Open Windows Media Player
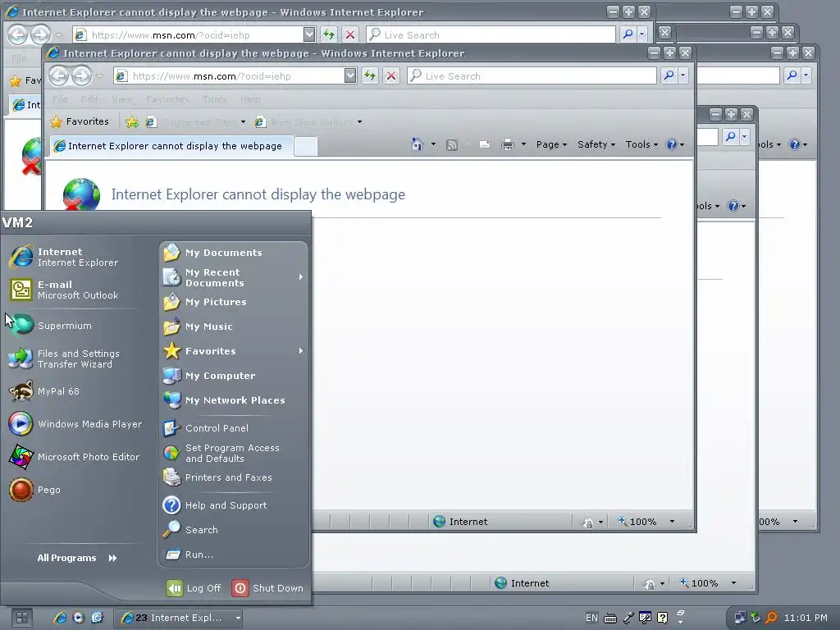 [75, 424]
